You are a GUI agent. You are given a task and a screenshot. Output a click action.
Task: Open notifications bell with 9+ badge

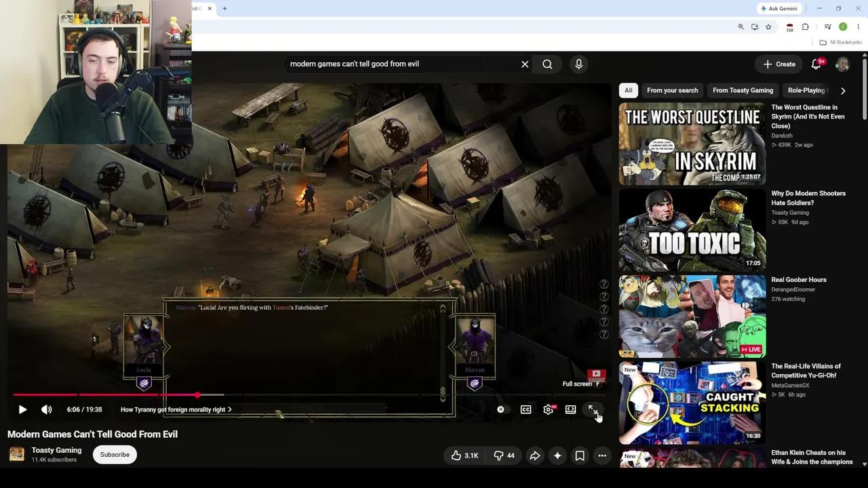coord(817,64)
